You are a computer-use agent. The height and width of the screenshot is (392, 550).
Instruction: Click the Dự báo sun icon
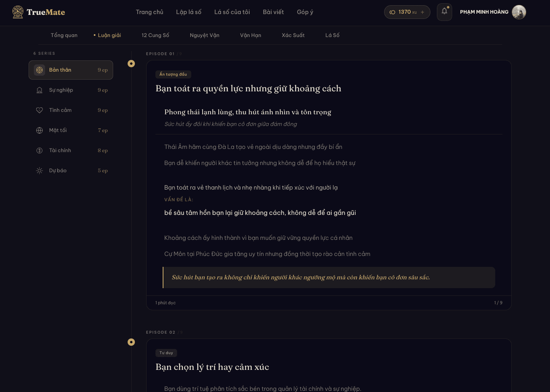coord(39,171)
